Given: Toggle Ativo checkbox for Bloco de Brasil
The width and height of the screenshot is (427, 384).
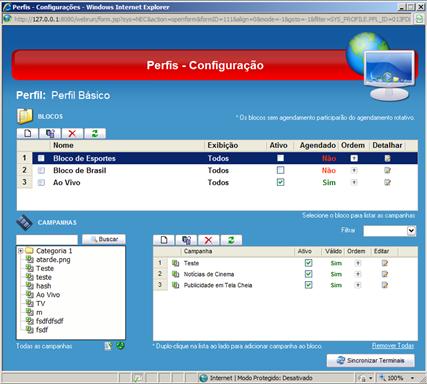Looking at the screenshot, I should [x=280, y=170].
